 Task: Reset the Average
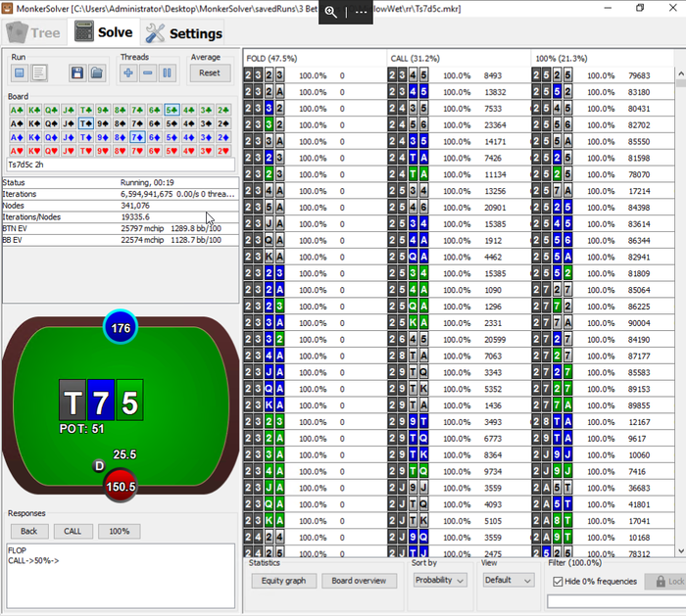(210, 73)
